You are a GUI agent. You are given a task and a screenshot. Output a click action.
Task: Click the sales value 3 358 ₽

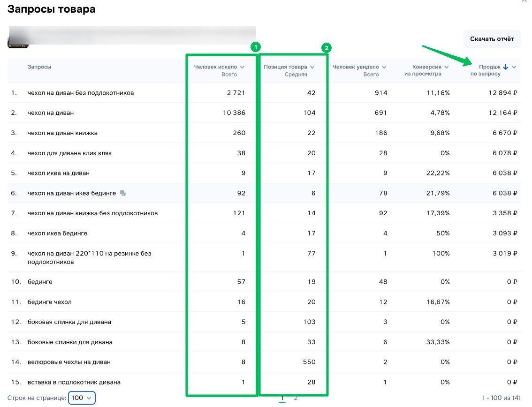click(505, 213)
